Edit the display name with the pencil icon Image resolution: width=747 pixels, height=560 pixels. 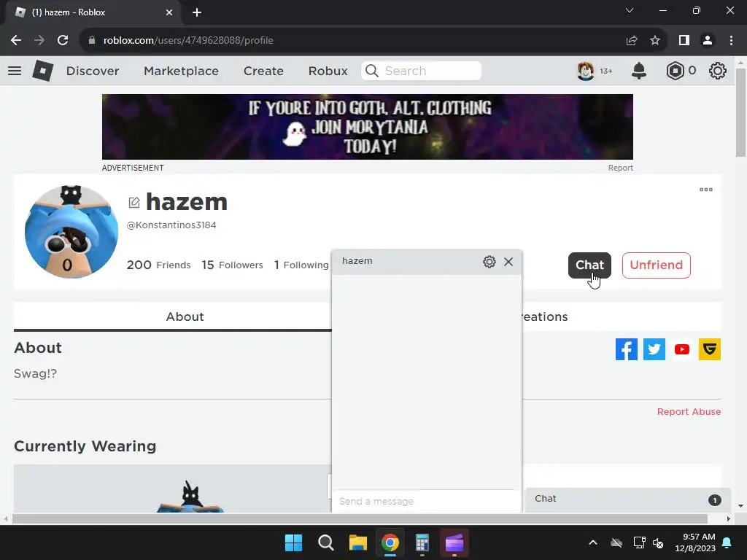(134, 203)
